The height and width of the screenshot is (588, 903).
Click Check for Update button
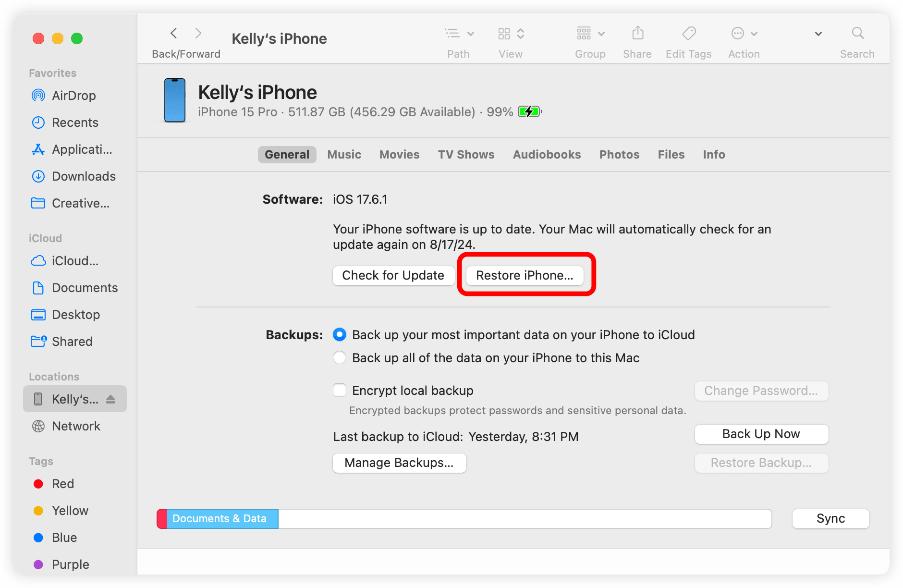coord(393,275)
